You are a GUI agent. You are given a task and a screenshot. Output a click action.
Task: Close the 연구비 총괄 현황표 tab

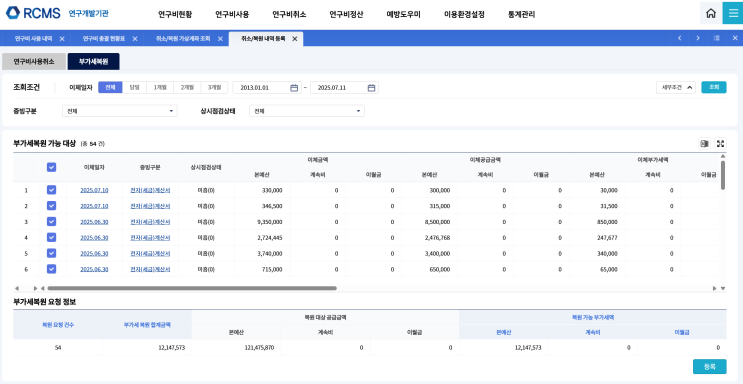(x=135, y=39)
